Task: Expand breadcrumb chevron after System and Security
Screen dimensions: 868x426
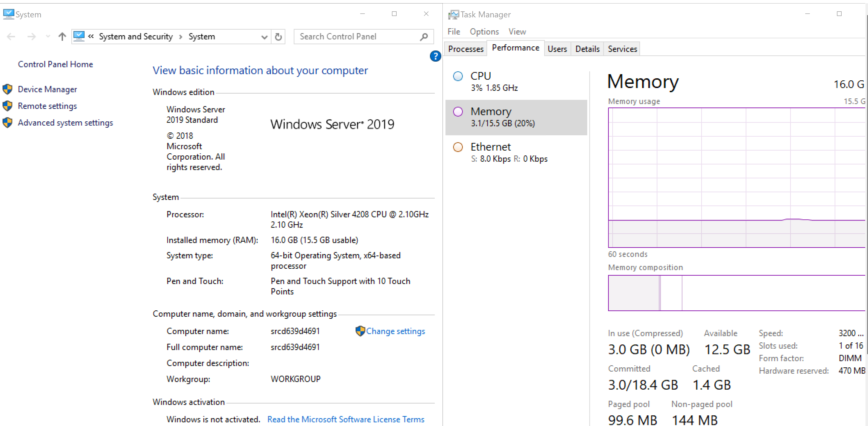Action: (x=181, y=37)
